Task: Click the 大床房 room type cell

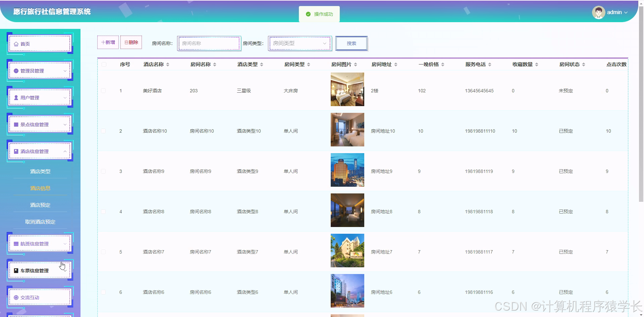Action: coord(291,91)
